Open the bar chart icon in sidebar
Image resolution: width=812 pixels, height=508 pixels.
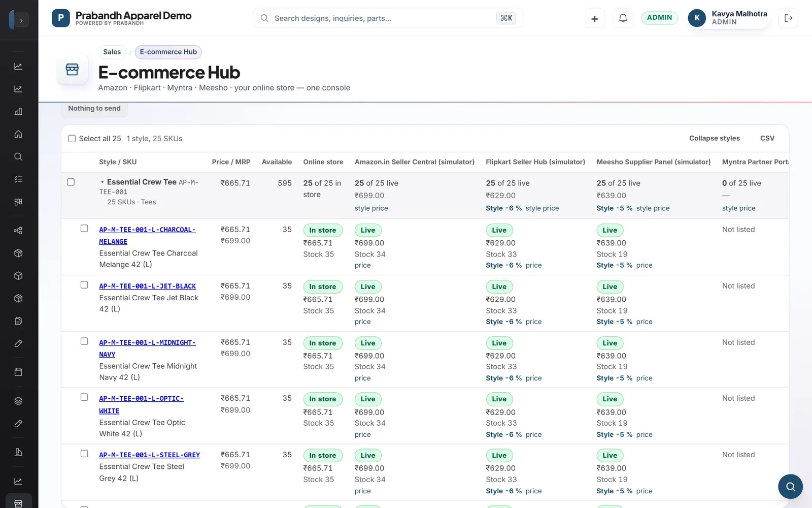click(x=18, y=111)
